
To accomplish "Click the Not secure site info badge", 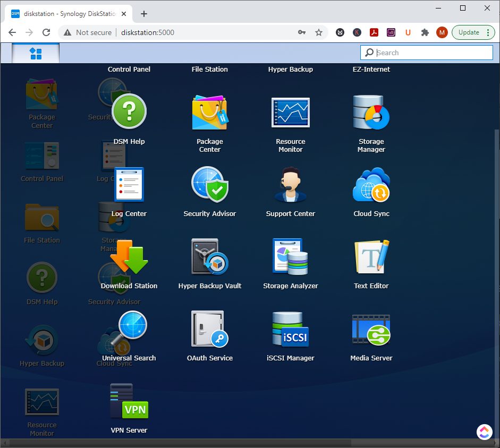I will click(88, 32).
